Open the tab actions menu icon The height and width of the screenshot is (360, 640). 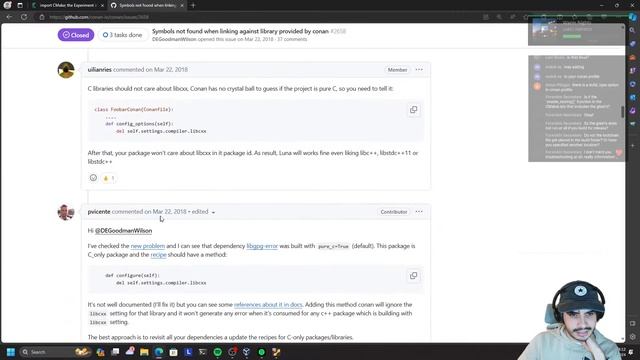click(x=20, y=5)
